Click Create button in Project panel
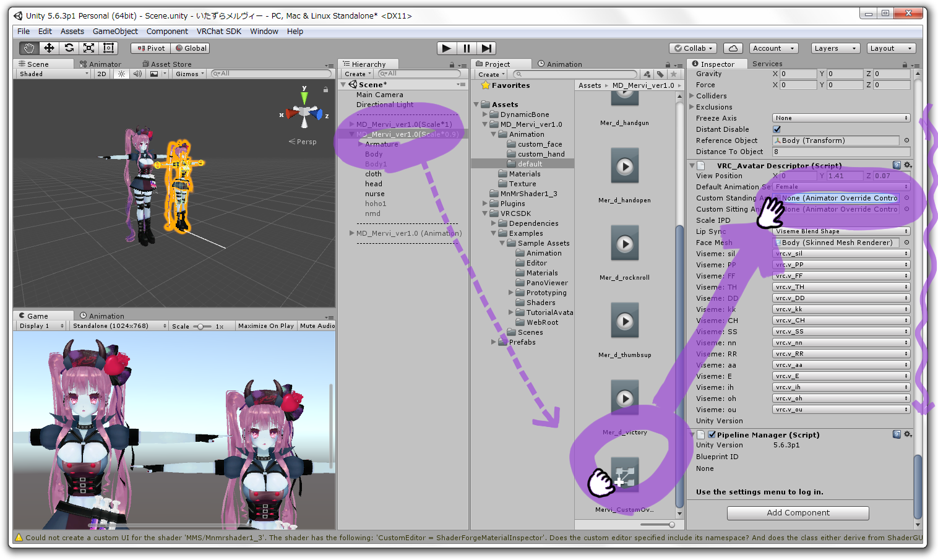 [491, 74]
